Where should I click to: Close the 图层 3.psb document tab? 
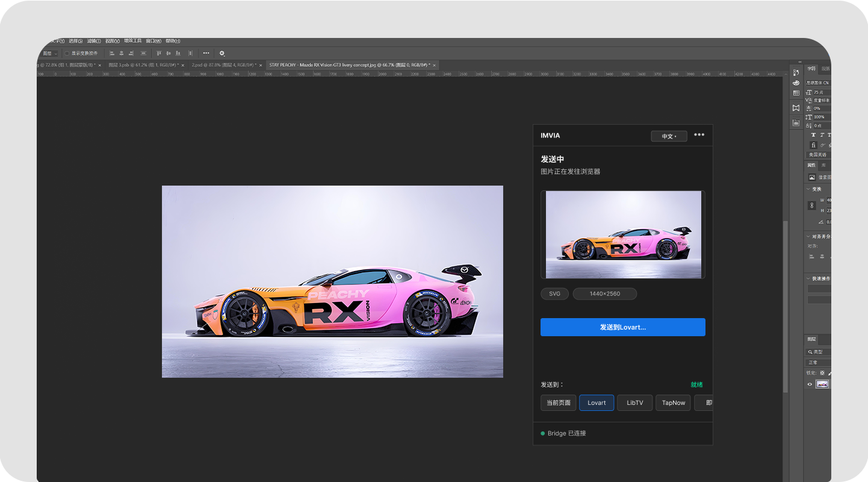click(183, 65)
